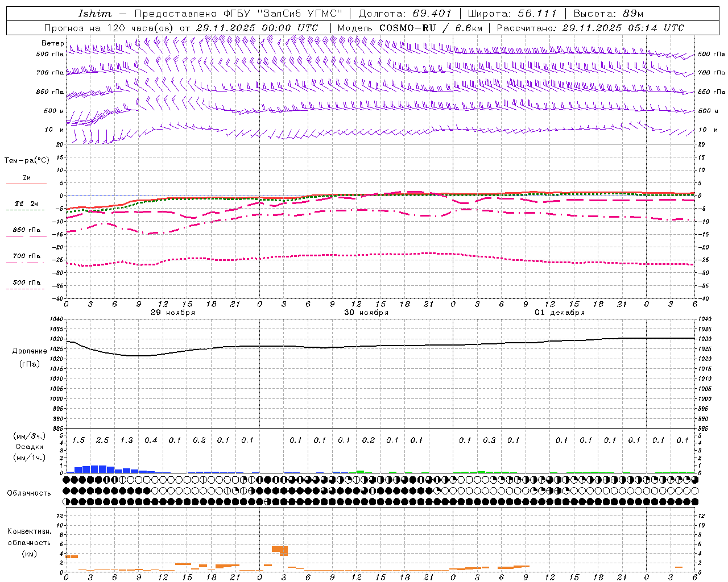Click the "Осадки" precipitation label
The height and width of the screenshot is (582, 728).
(29, 447)
